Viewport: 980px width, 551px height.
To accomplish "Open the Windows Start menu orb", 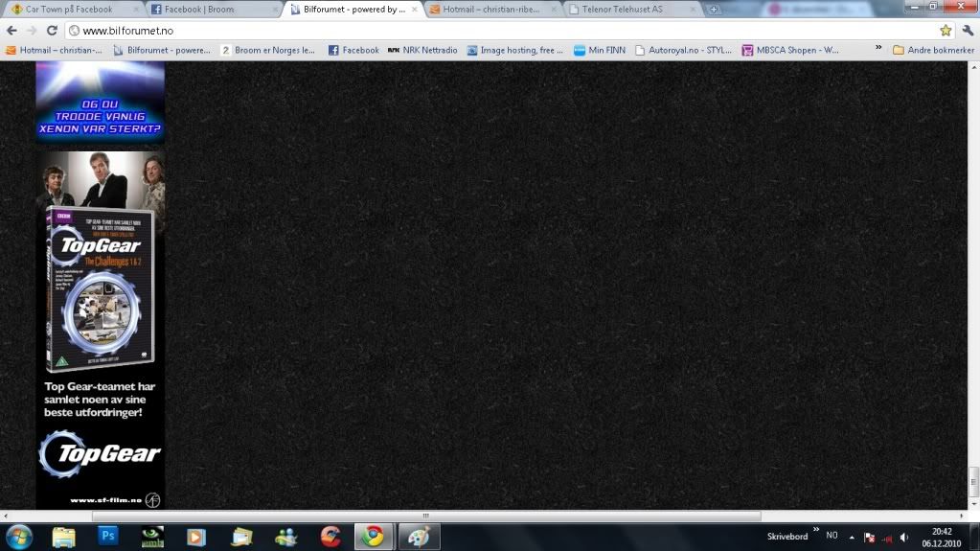I will coord(19,536).
